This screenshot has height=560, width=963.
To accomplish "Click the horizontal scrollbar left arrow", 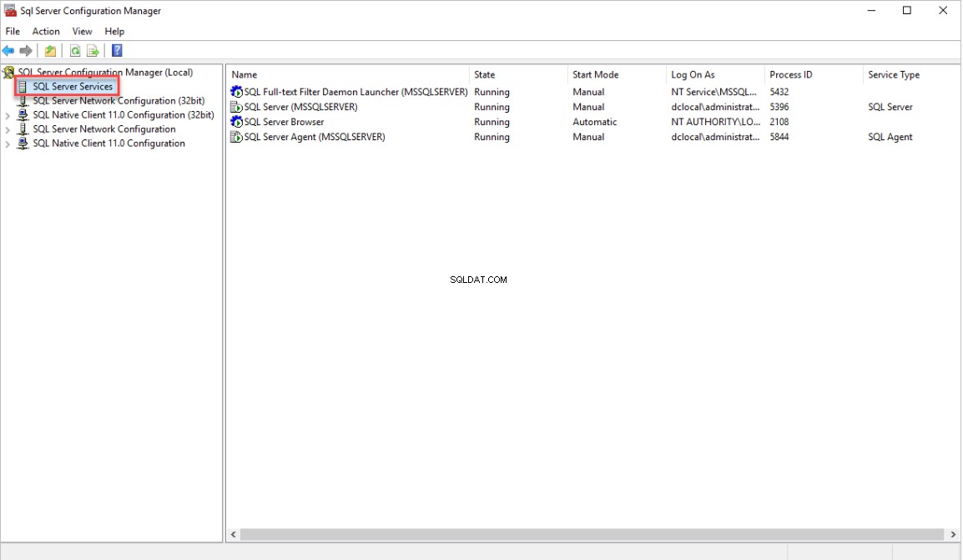I will tap(234, 535).
